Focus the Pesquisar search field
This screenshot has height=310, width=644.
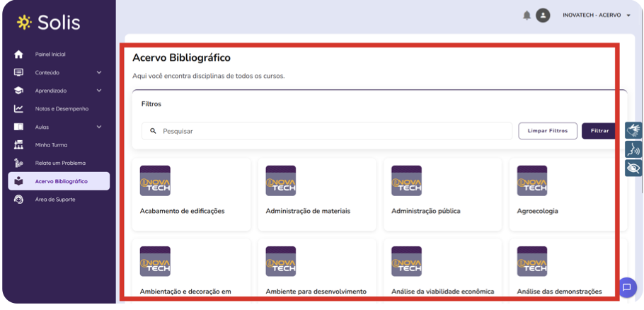coord(327,131)
